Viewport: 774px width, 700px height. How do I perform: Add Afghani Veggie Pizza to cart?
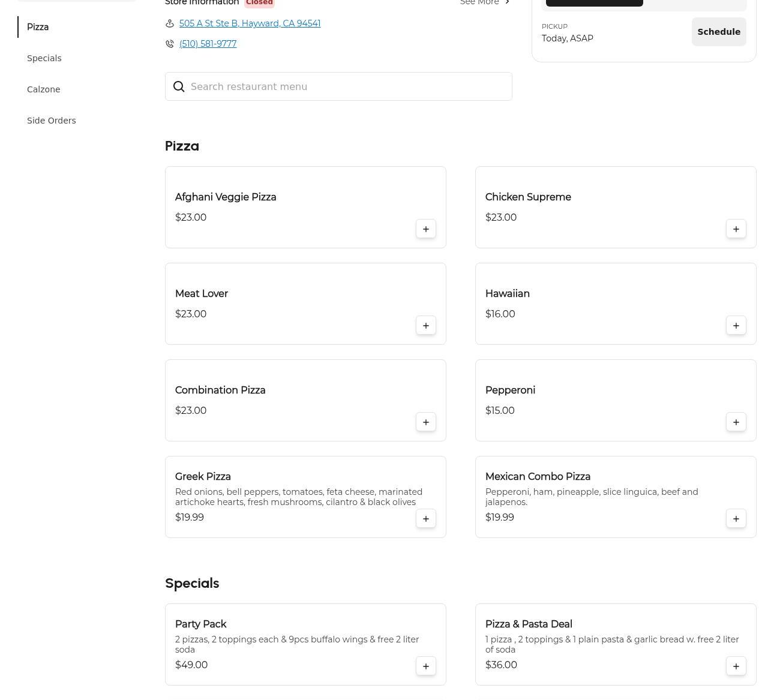click(426, 229)
